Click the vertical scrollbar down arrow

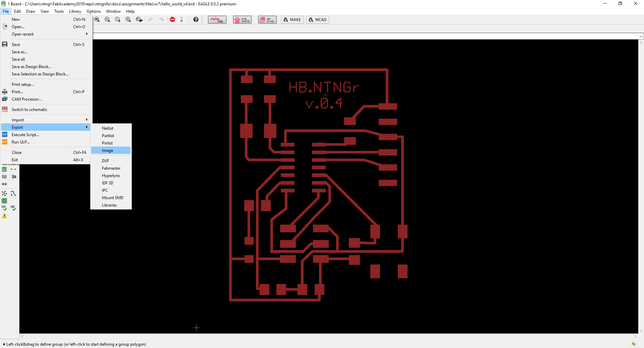point(641,331)
